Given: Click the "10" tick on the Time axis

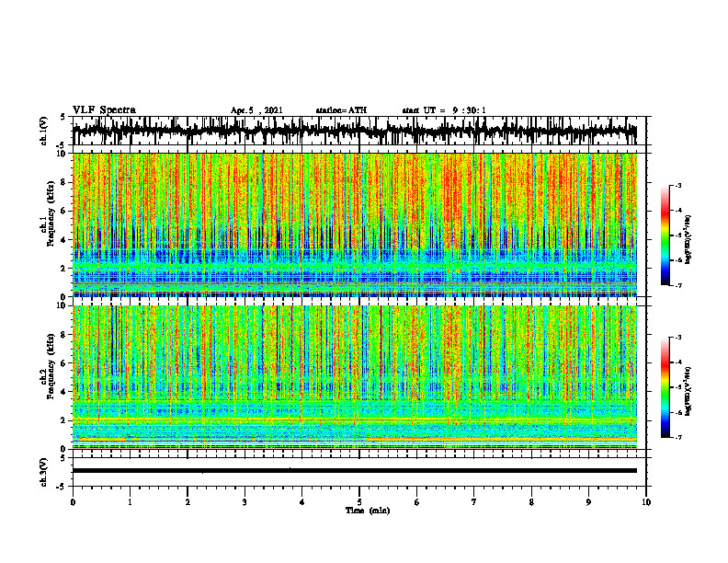Looking at the screenshot, I should pyautogui.click(x=646, y=502).
